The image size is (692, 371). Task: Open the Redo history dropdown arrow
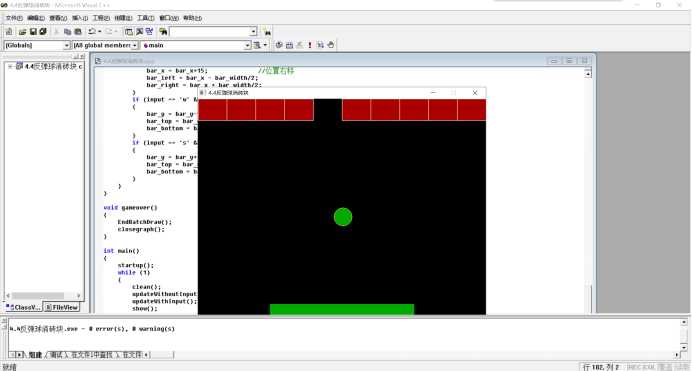coord(116,32)
